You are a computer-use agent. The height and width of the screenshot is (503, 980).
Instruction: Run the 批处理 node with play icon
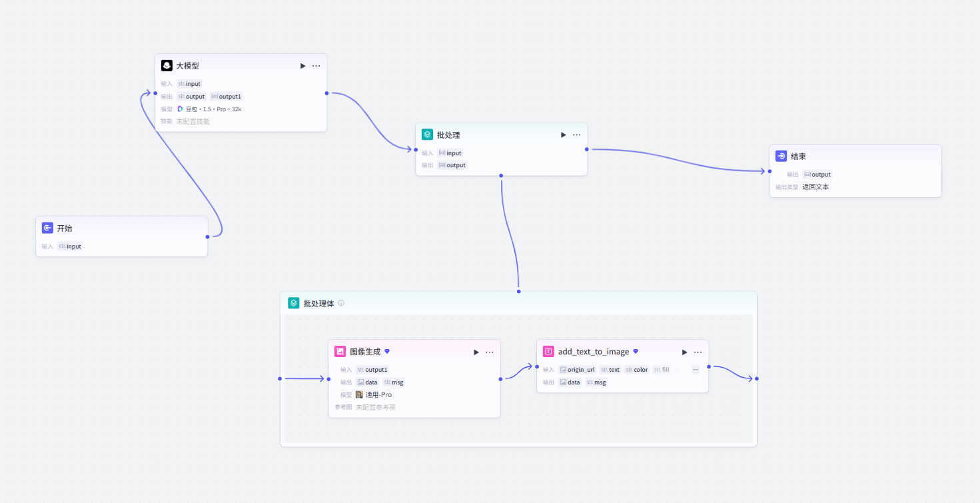(x=563, y=135)
